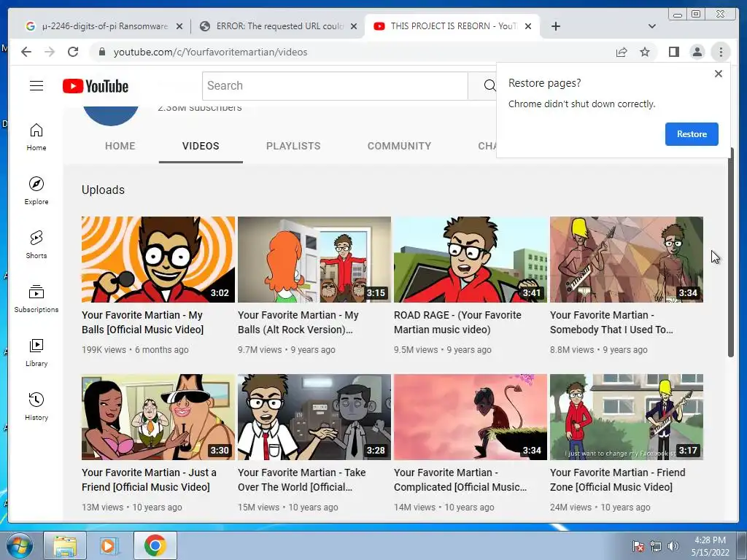Click the Action Center flag tray icon
The height and width of the screenshot is (560, 747).
coord(638,546)
